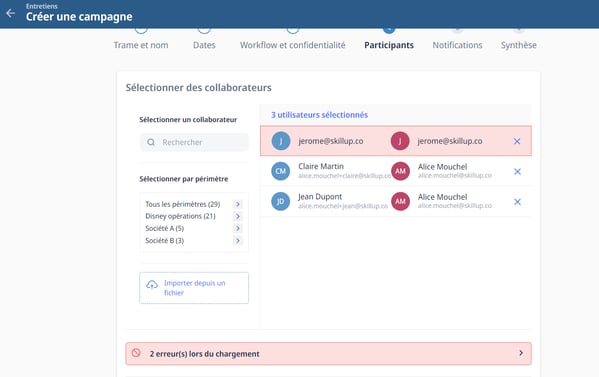Click the AM avatar beside Jean Dupont
This screenshot has width=599, height=377.
400,201
